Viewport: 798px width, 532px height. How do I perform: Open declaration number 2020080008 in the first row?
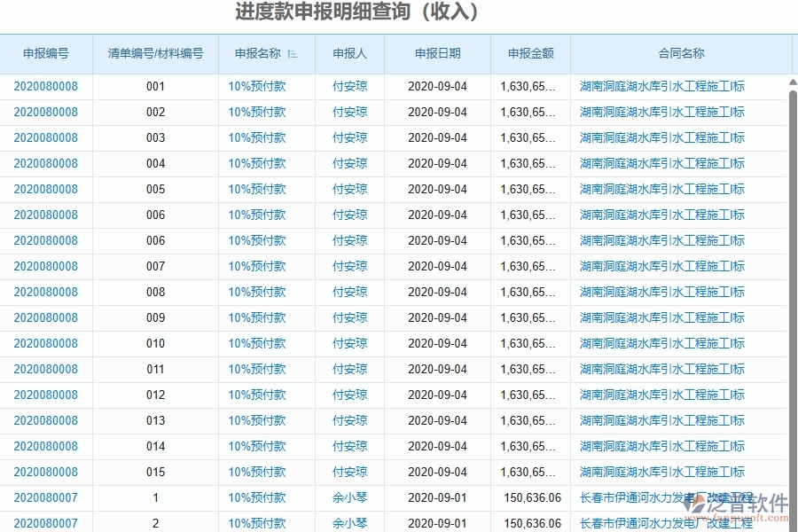45,87
